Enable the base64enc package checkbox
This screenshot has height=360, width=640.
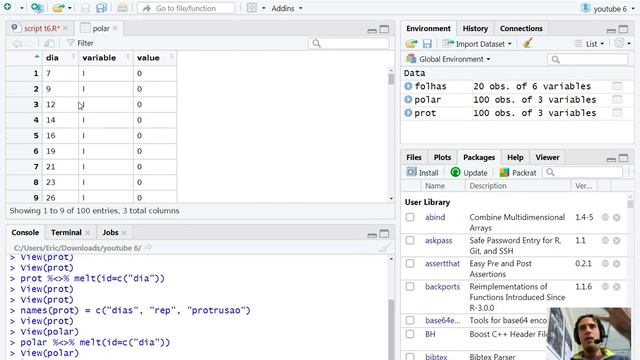click(x=410, y=320)
